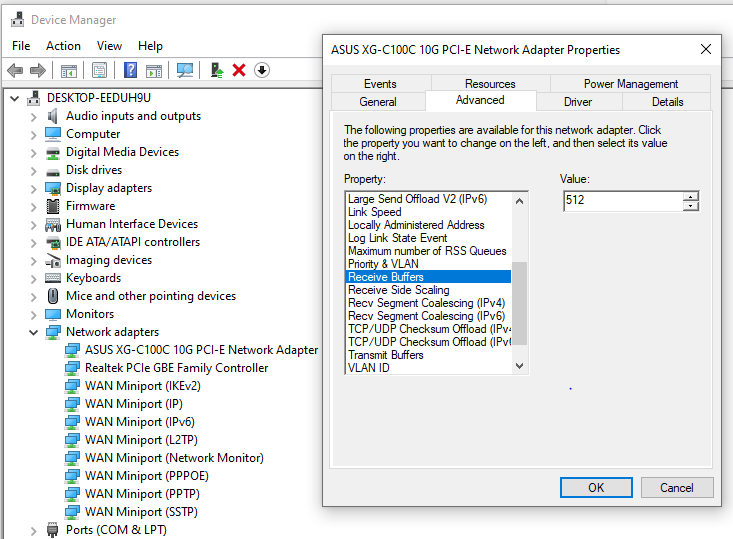Switch to the Power Management tab
733x539 pixels.
coord(630,84)
